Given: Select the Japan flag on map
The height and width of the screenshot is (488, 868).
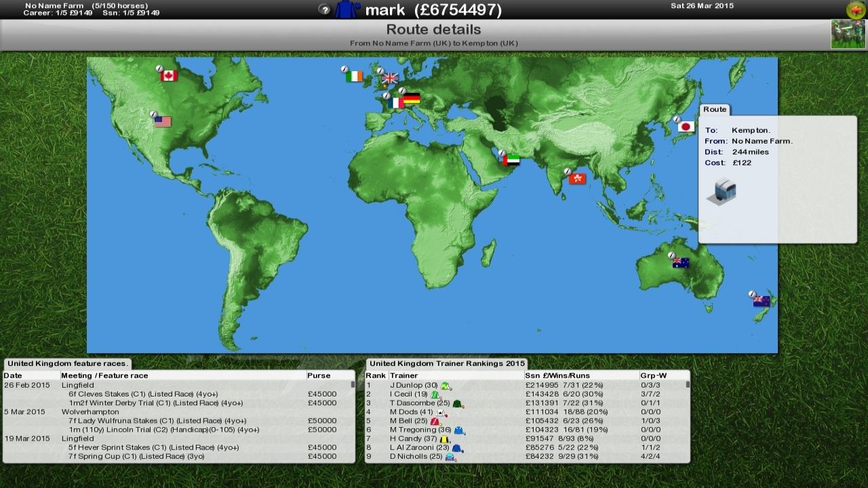Looking at the screenshot, I should [x=686, y=127].
